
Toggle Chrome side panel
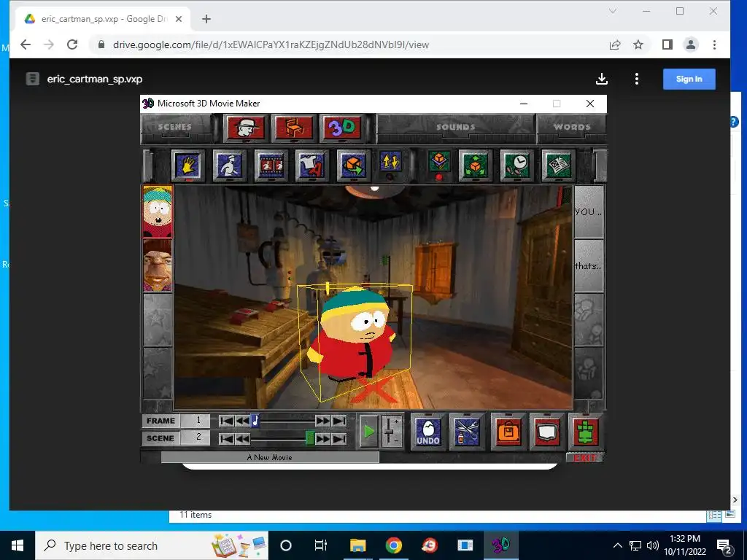click(x=667, y=44)
